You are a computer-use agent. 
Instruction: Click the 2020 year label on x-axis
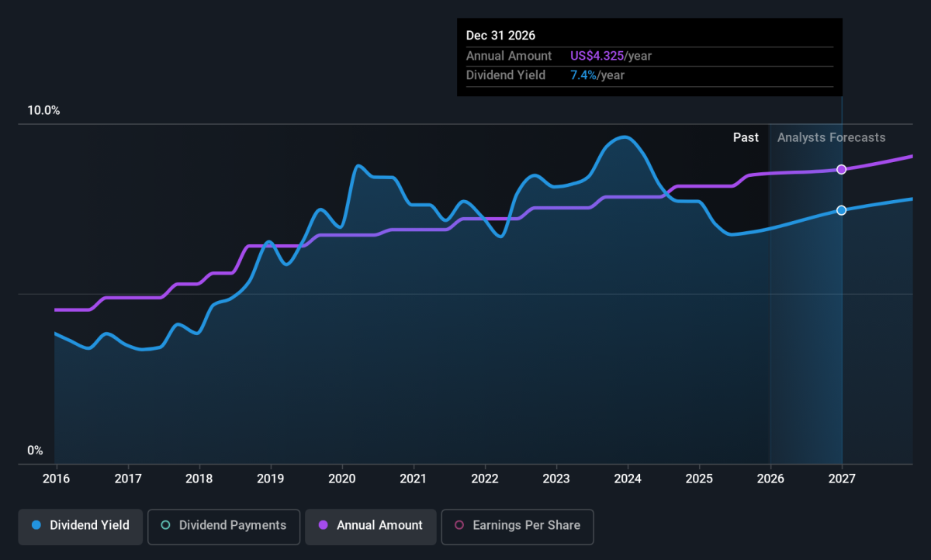click(341, 478)
